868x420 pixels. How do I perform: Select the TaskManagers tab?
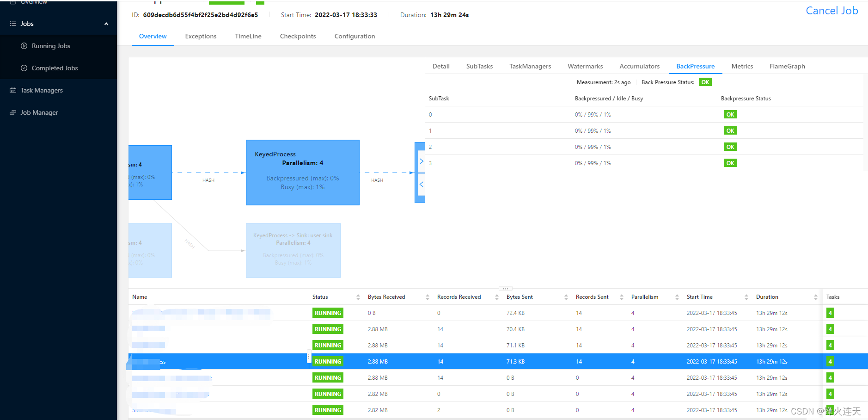[530, 66]
